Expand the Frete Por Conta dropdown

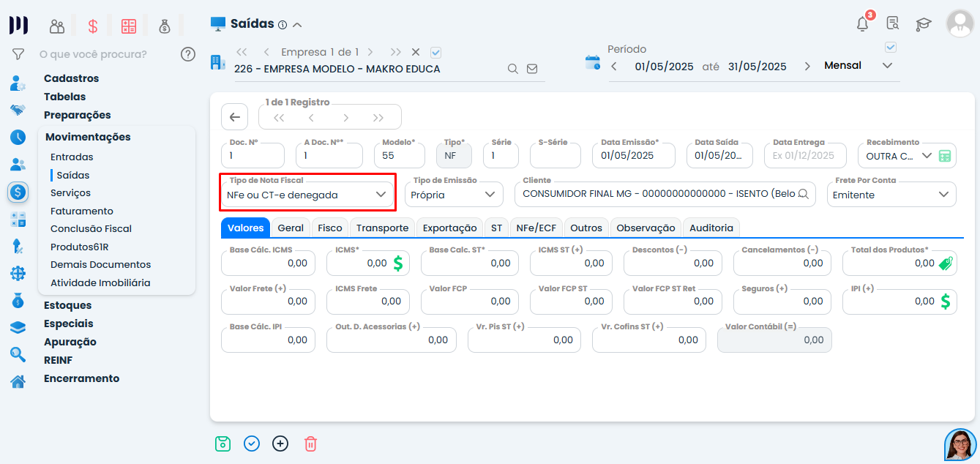[891, 195]
